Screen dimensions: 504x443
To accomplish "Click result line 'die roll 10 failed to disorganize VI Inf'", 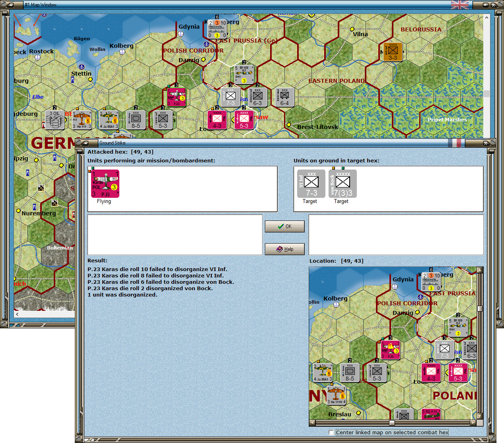I will click(x=158, y=269).
